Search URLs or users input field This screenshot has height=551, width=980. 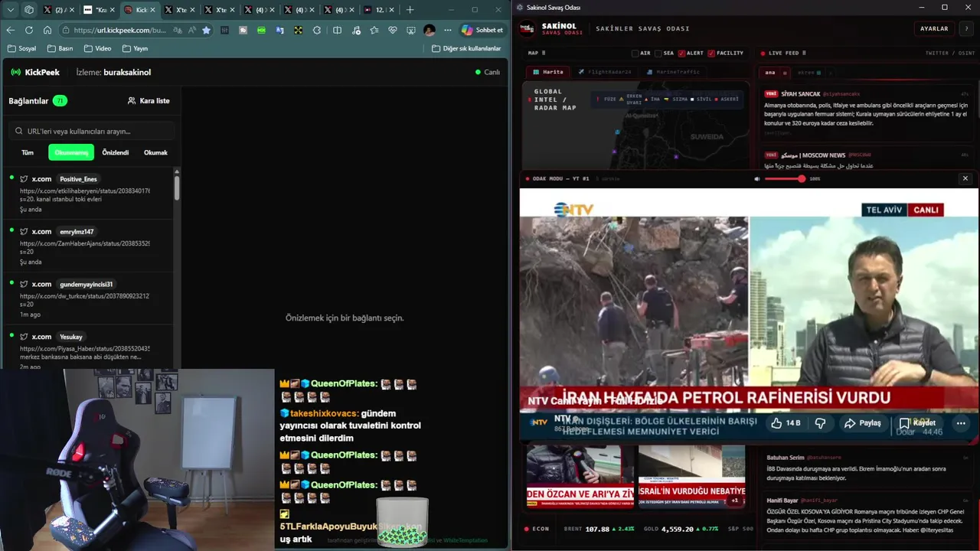[x=92, y=131]
